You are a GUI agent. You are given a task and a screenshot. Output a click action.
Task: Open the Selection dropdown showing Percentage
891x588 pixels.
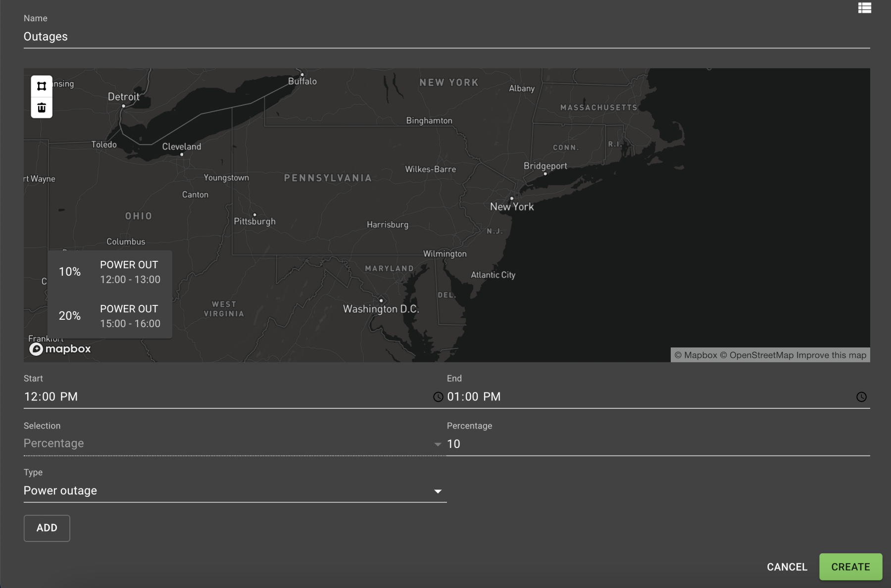[x=198, y=443]
